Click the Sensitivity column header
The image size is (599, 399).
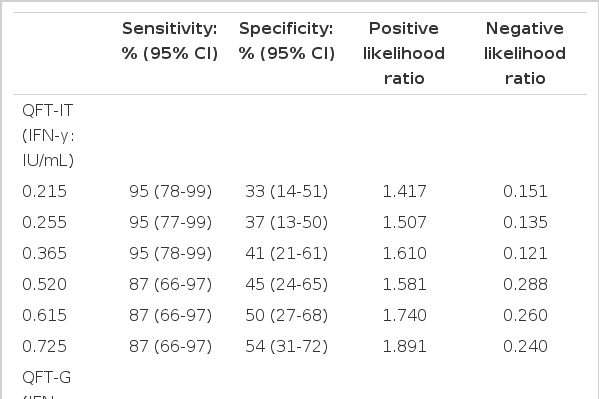pyautogui.click(x=170, y=41)
